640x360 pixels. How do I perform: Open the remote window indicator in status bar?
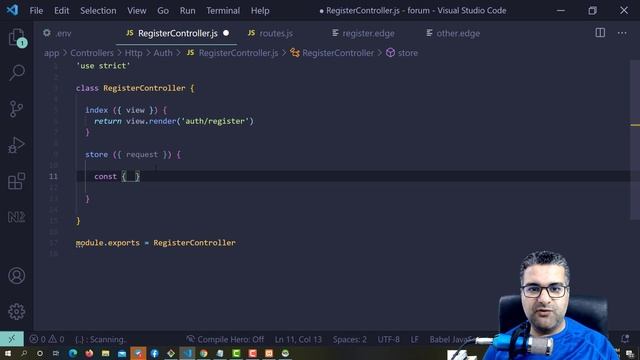pos(11,339)
